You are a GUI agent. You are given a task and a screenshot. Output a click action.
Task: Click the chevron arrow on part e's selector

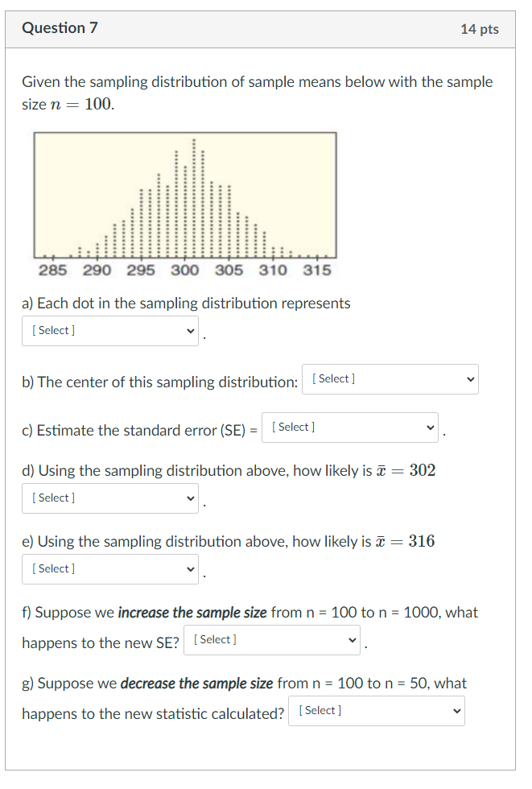click(191, 568)
